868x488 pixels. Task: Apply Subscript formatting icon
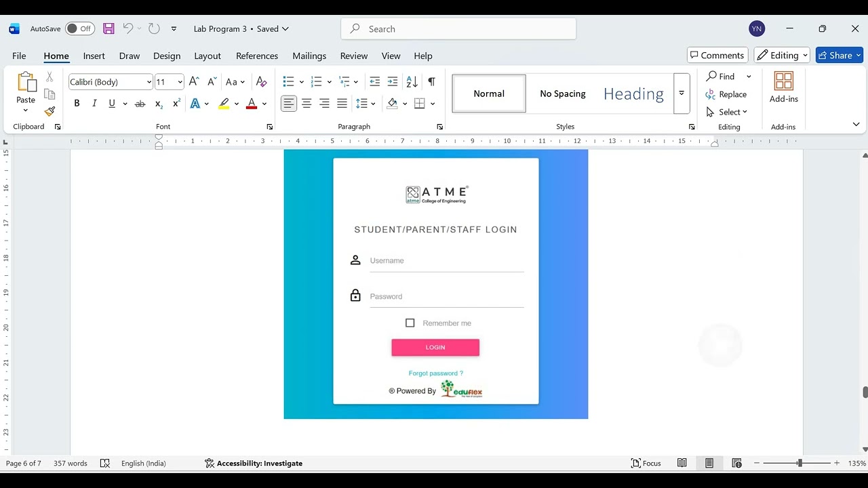(159, 104)
